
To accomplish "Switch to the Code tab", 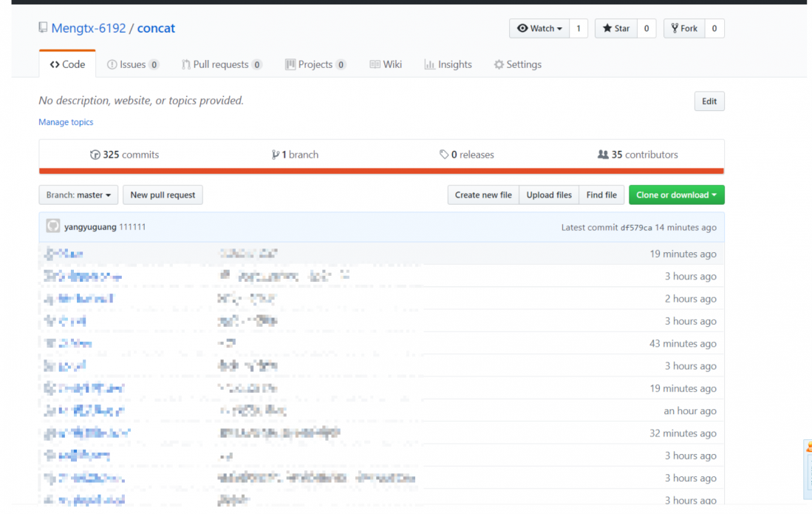I will [x=67, y=64].
